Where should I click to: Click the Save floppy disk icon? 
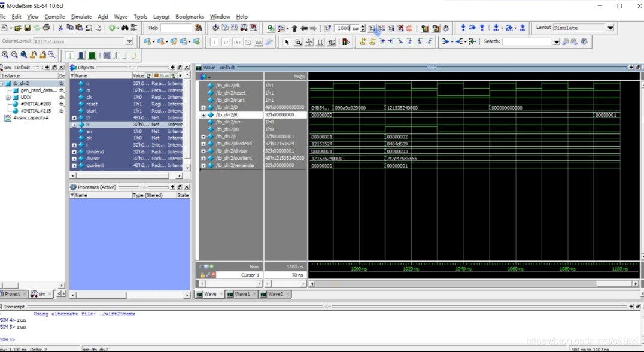coord(27,28)
